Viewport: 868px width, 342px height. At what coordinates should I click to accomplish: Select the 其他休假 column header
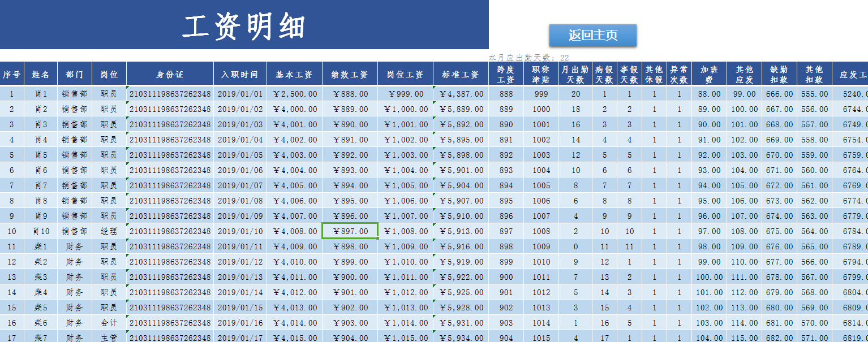(x=654, y=74)
